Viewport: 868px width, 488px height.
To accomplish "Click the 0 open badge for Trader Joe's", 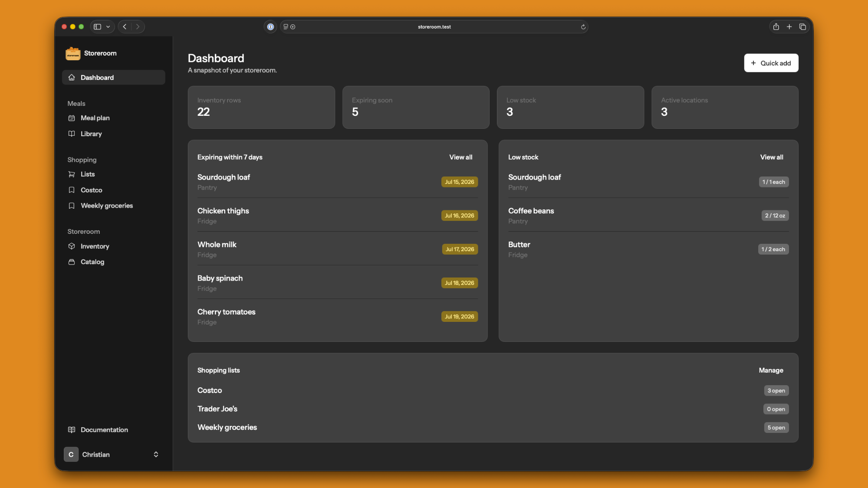I will click(x=776, y=409).
